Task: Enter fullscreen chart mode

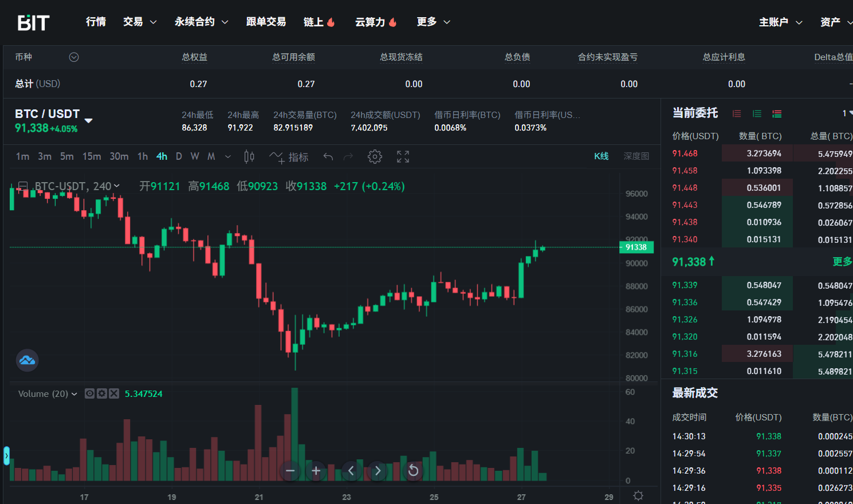Action: [x=403, y=156]
